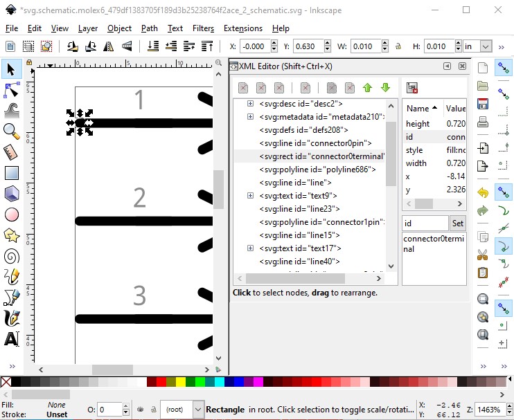Screen dimensions: 514x420
Task: Toggle width height lock icon
Action: 398,46
